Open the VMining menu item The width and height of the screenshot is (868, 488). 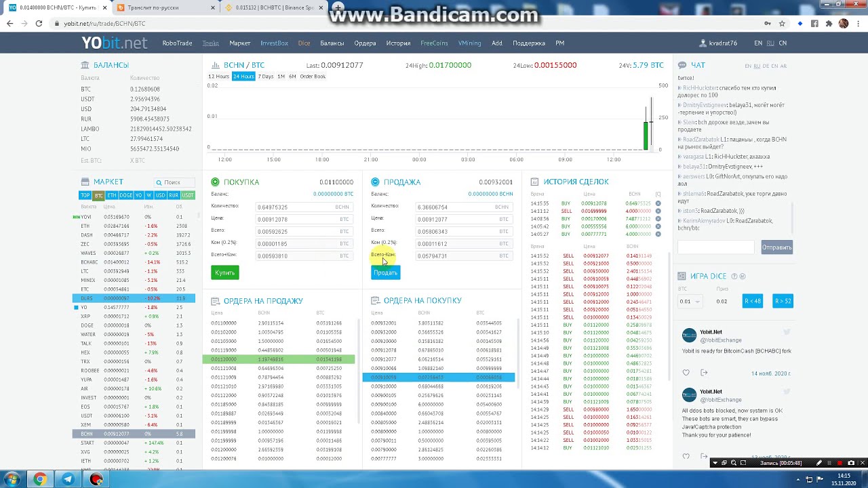[469, 43]
